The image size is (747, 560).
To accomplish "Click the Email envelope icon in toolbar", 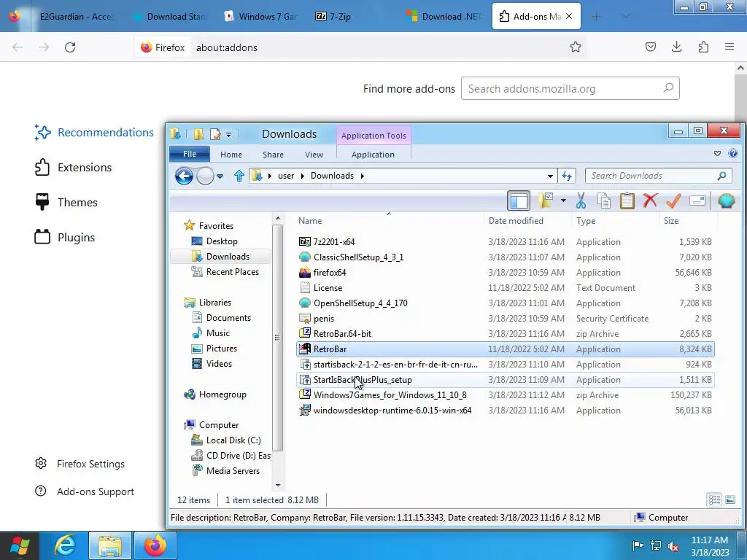I will click(x=697, y=201).
